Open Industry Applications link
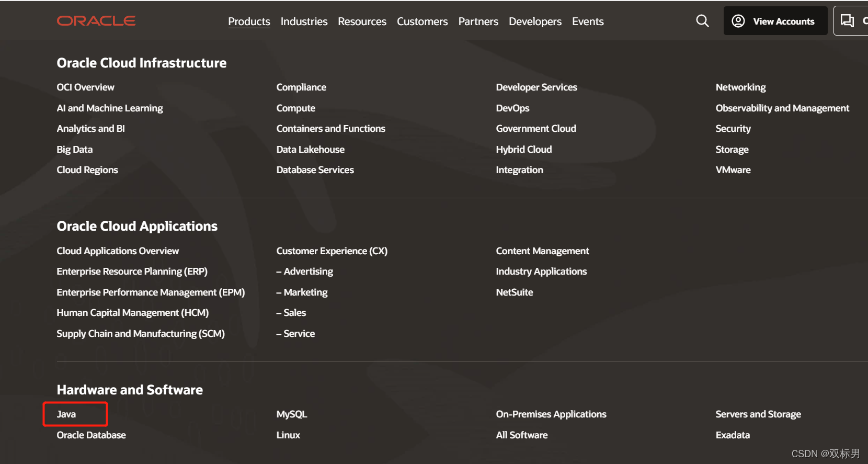The height and width of the screenshot is (464, 868). point(541,271)
